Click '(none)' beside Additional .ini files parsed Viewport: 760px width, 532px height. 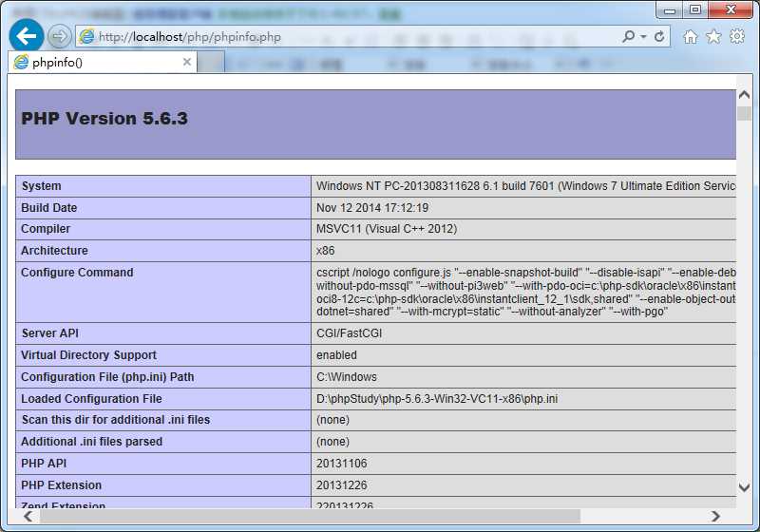coord(332,442)
